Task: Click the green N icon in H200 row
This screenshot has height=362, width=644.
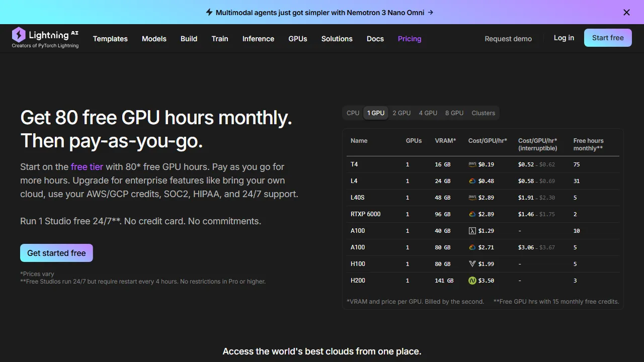Action: click(472, 281)
